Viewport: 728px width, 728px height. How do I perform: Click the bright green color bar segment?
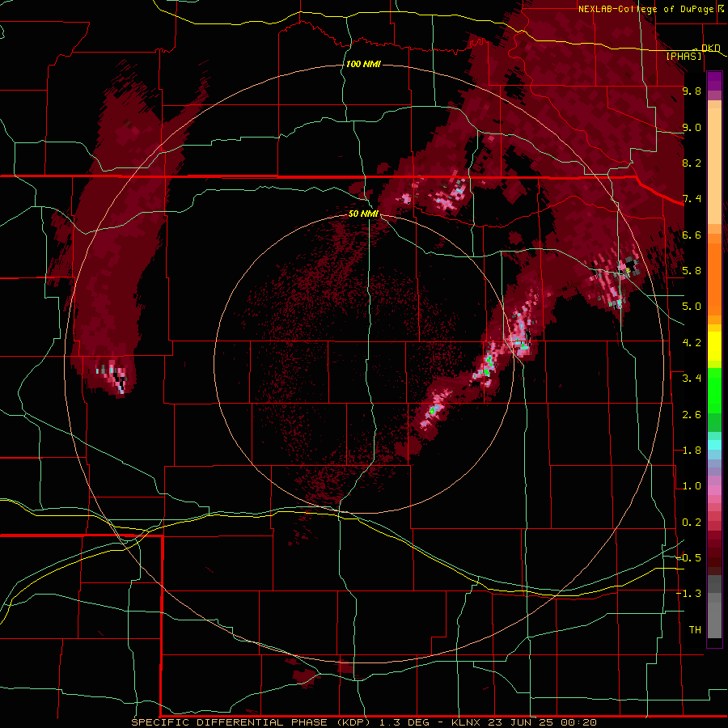pos(714,390)
